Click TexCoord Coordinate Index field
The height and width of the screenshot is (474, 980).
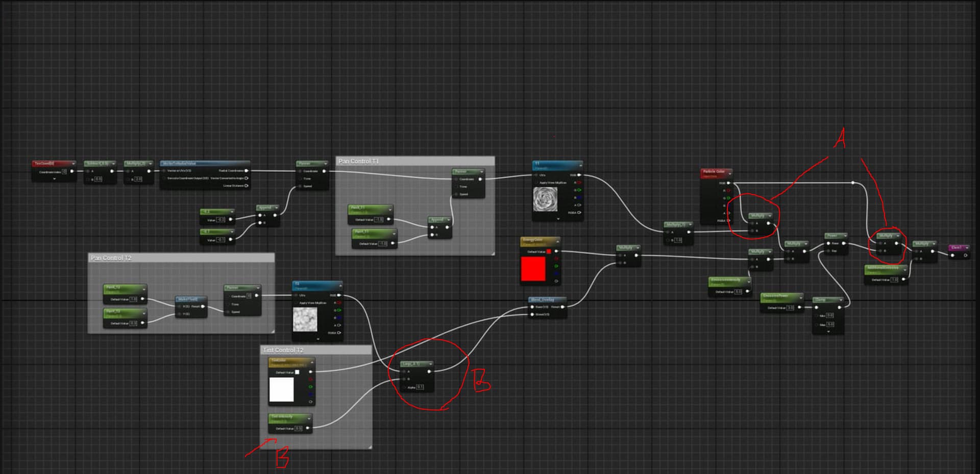(x=64, y=172)
